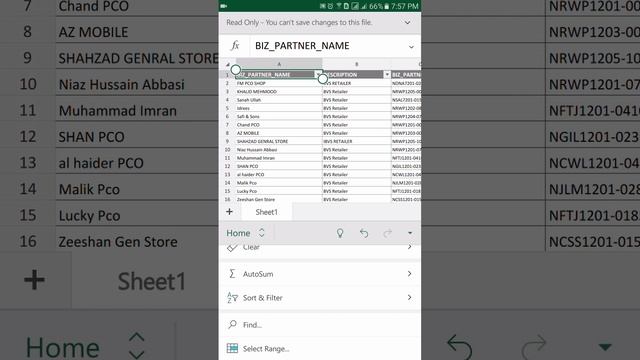640x360 pixels.
Task: Choose Find... from the Home menu
Action: click(x=320, y=324)
